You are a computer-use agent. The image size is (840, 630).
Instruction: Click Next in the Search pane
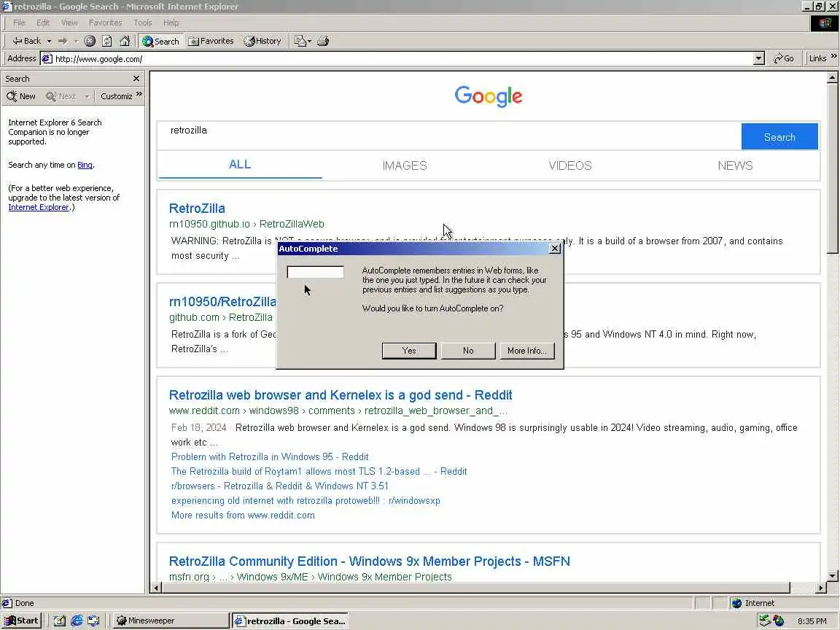pos(61,96)
